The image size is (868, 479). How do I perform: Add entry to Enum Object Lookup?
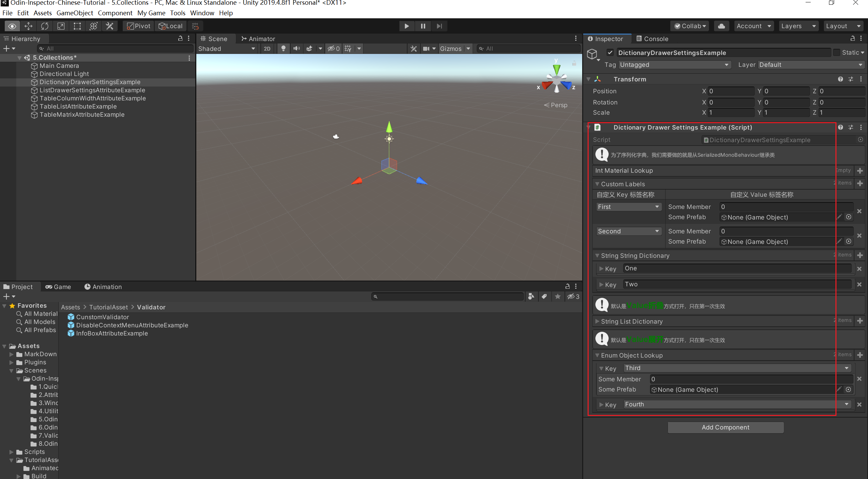click(x=860, y=355)
